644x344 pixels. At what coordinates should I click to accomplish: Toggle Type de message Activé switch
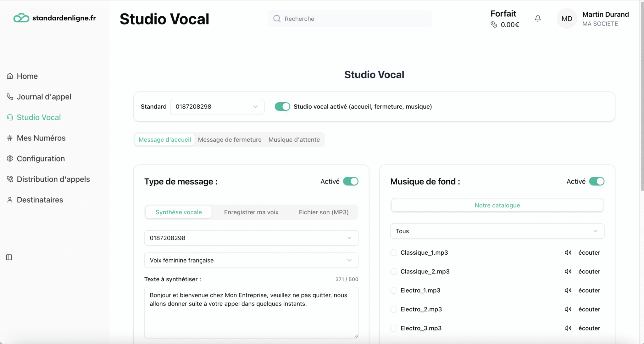pos(350,181)
